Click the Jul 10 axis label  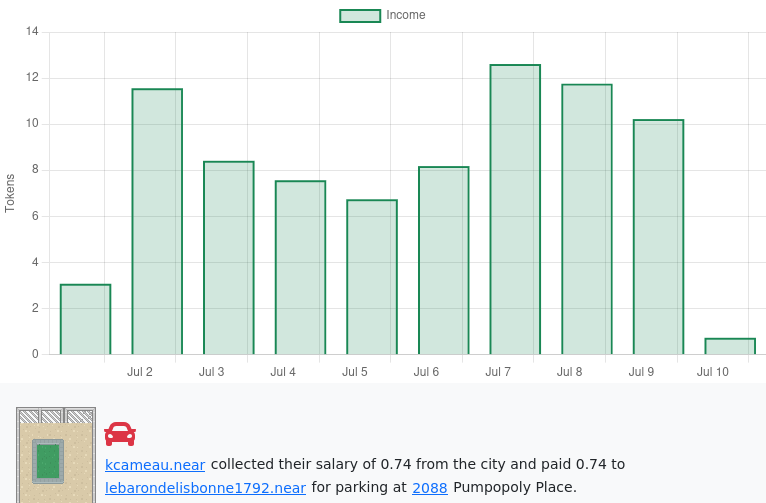pos(713,372)
